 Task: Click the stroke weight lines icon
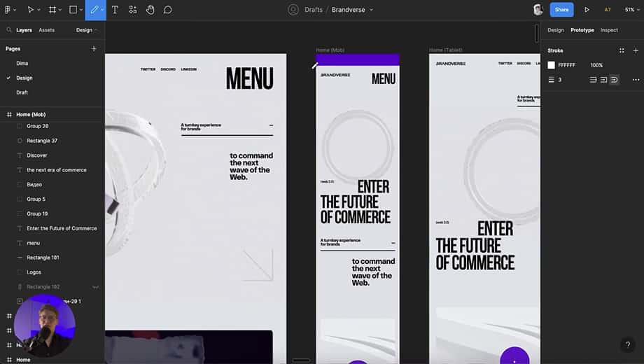[551, 80]
